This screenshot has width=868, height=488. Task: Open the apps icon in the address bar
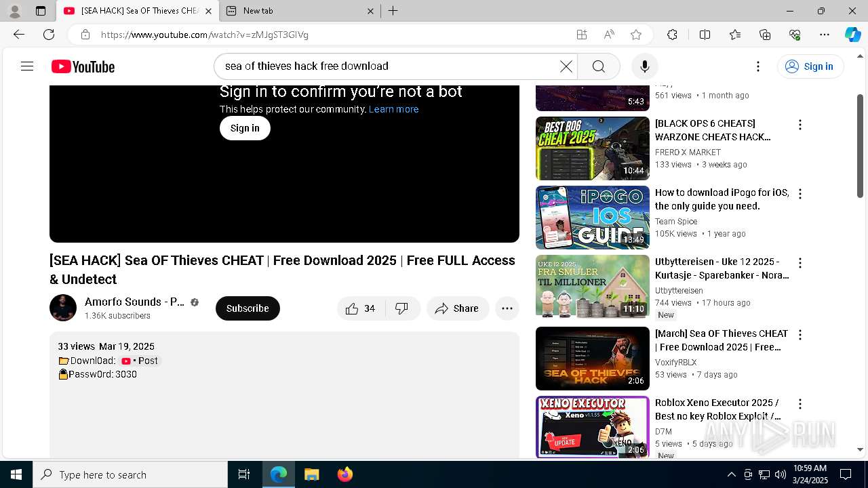click(582, 35)
